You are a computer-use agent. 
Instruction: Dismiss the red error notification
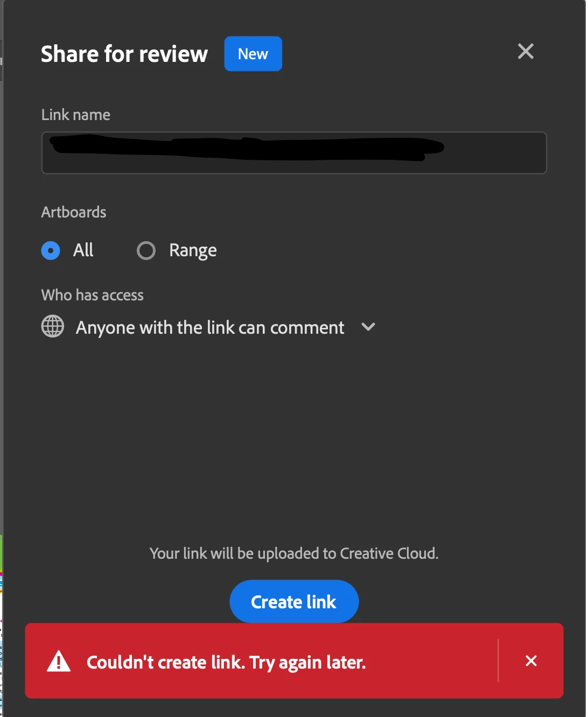click(x=531, y=661)
